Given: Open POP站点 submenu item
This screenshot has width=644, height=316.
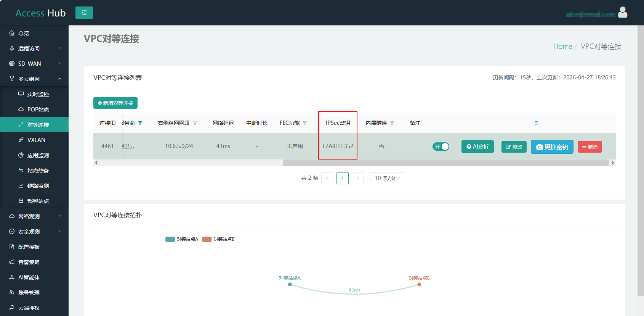Looking at the screenshot, I should pyautogui.click(x=34, y=110).
